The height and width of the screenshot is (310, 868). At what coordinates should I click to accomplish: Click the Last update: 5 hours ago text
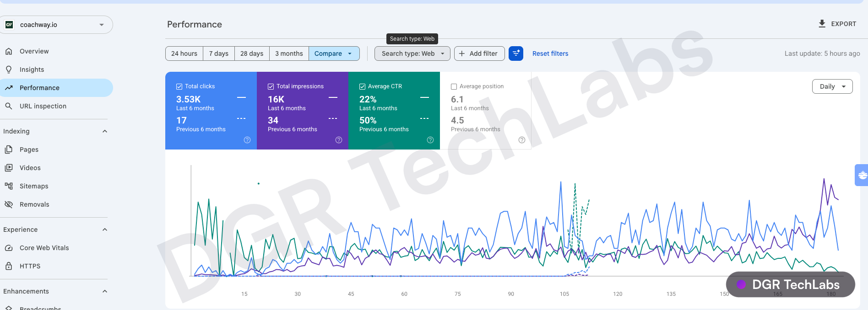(x=822, y=53)
